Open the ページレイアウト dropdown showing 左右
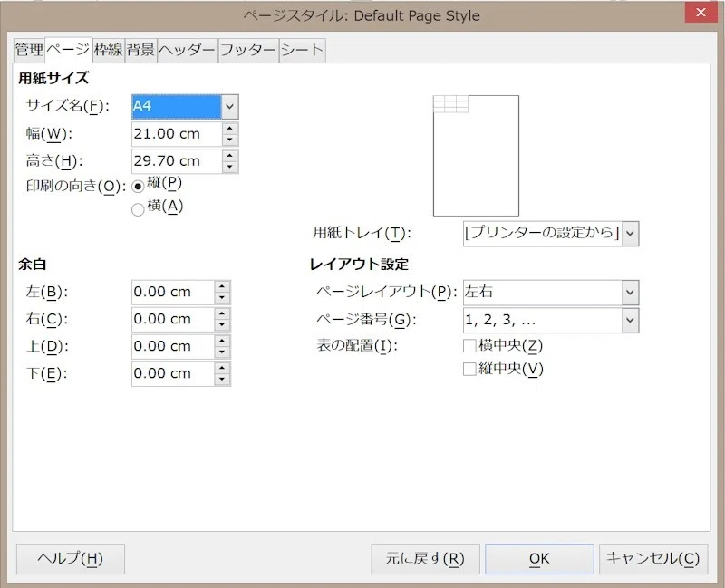Screen dimensions: 725x588 (551, 293)
